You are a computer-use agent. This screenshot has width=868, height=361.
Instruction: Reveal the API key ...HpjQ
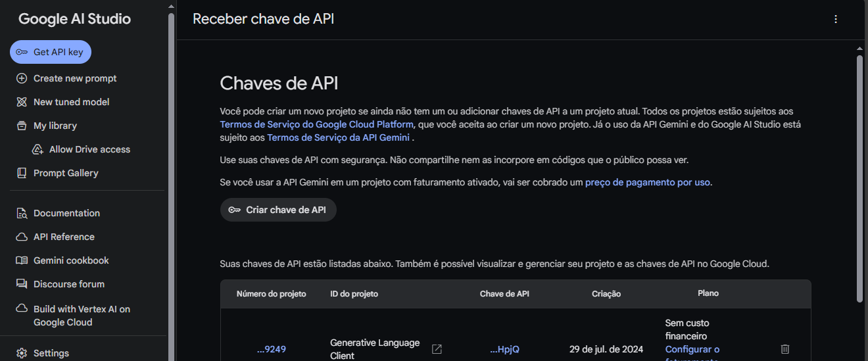point(504,349)
